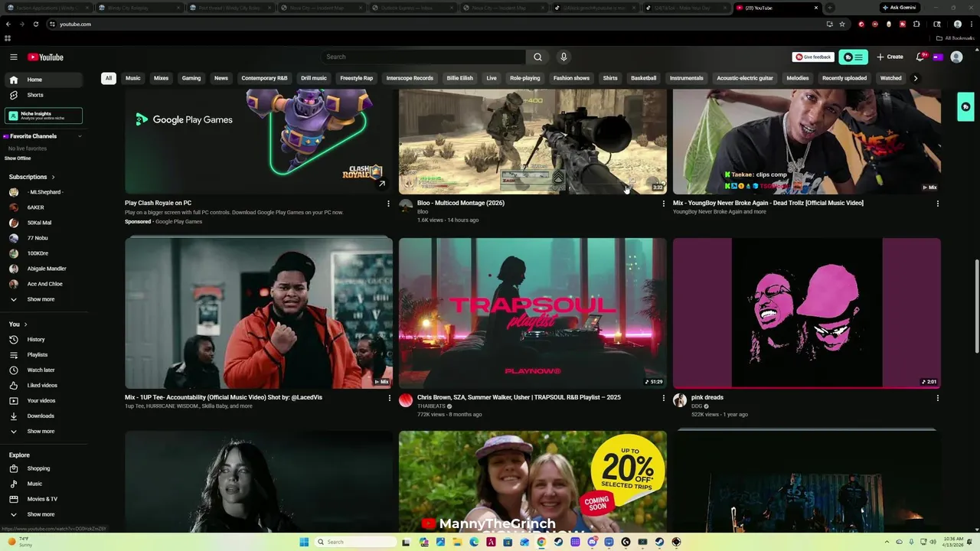This screenshot has width=980, height=551.
Task: Open Windows Start menu
Action: click(x=304, y=542)
